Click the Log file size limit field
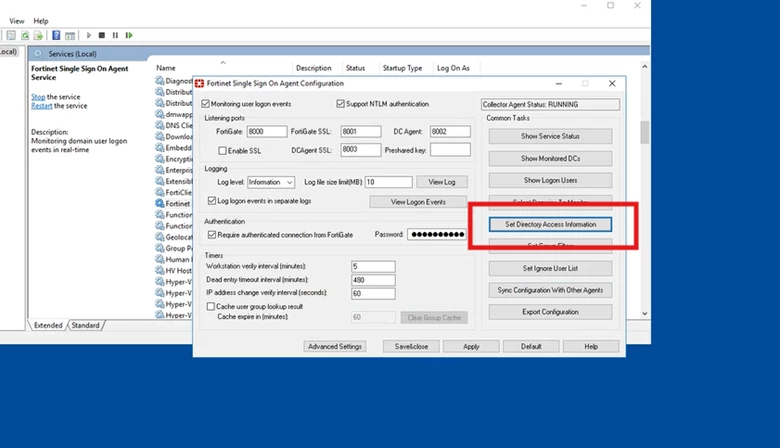 pos(389,182)
